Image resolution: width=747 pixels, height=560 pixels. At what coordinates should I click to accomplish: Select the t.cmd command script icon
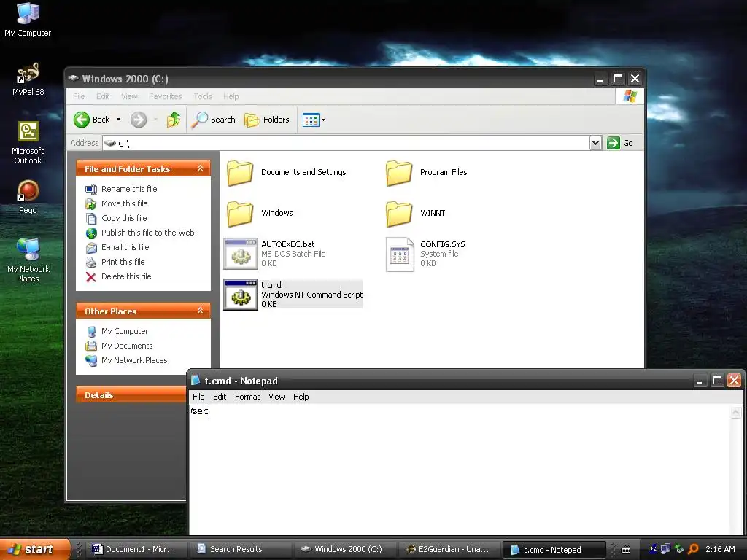(241, 295)
